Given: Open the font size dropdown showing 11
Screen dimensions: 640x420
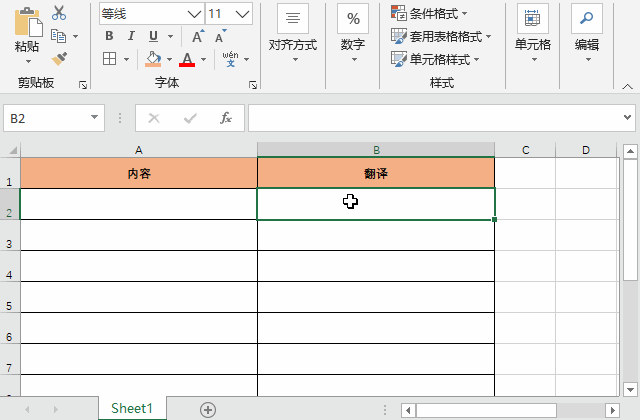Looking at the screenshot, I should pos(242,14).
